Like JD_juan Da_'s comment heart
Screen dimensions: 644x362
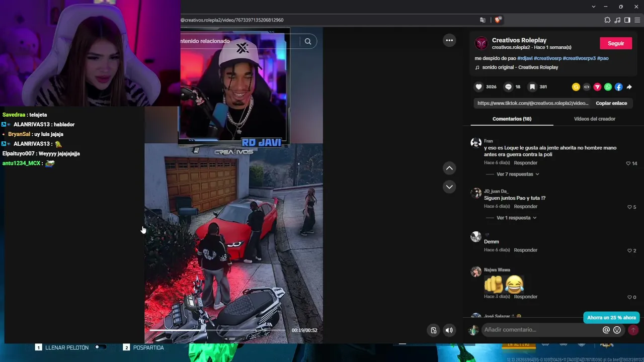(x=629, y=207)
